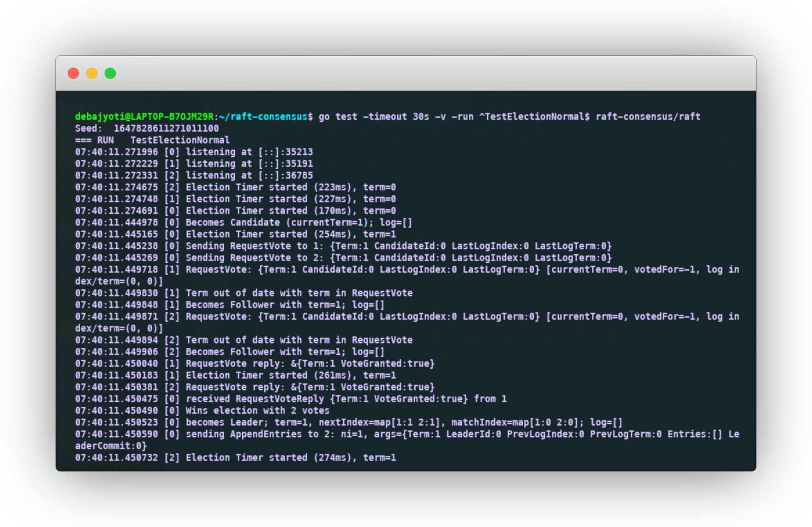
Task: Click 'listening at [::]:36785' line
Action: point(194,175)
